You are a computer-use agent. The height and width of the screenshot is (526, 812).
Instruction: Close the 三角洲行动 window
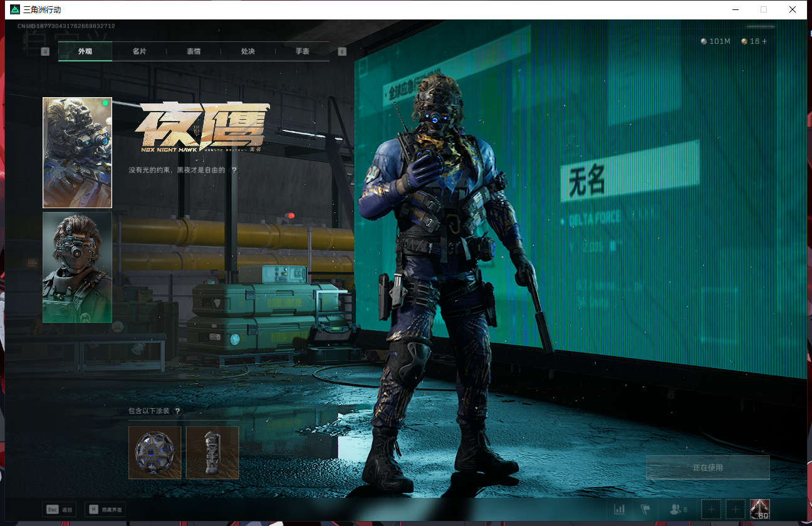click(x=793, y=9)
